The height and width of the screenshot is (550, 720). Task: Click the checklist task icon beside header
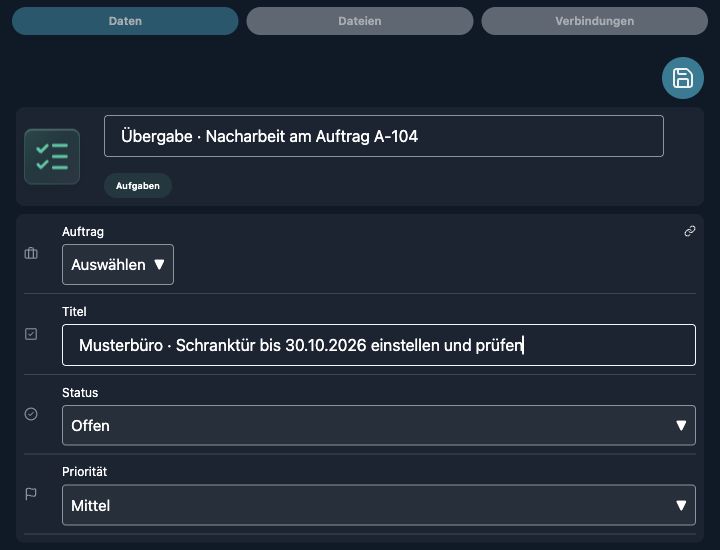52,157
